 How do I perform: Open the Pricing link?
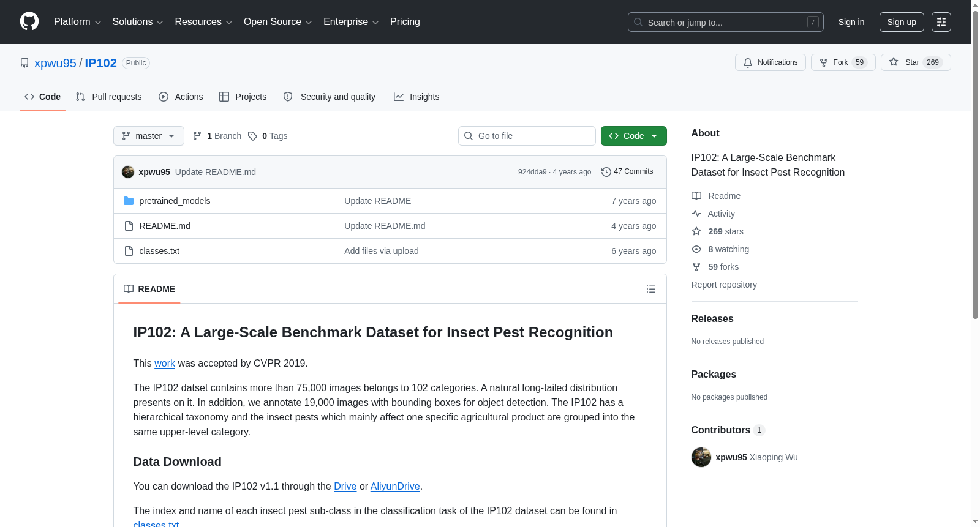click(405, 22)
